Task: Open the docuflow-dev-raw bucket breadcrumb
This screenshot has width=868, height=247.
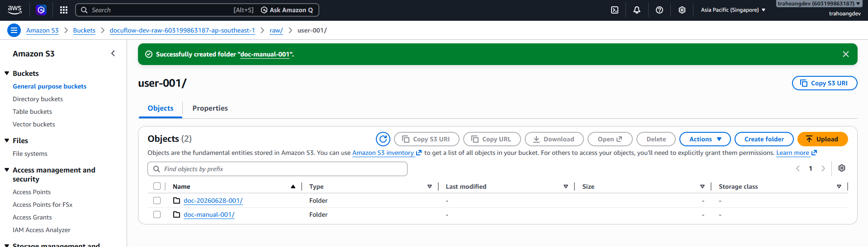Action: pos(182,30)
